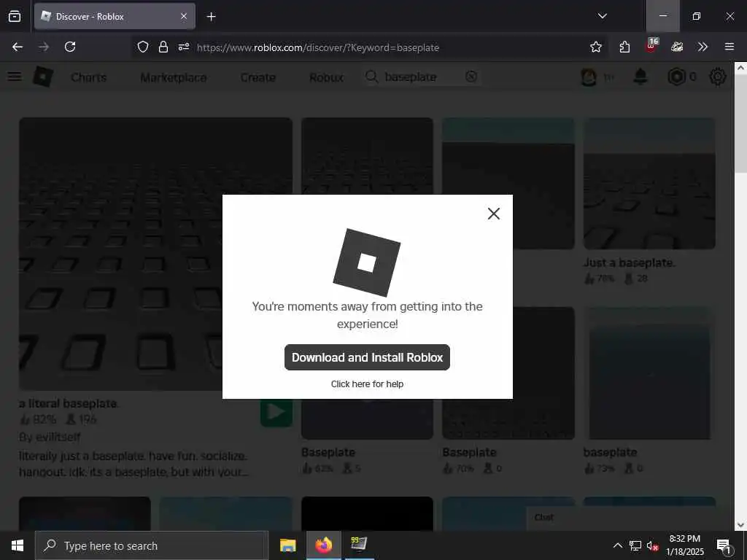
Task: Show more toolbar tools overflow chevron
Action: pos(703,47)
